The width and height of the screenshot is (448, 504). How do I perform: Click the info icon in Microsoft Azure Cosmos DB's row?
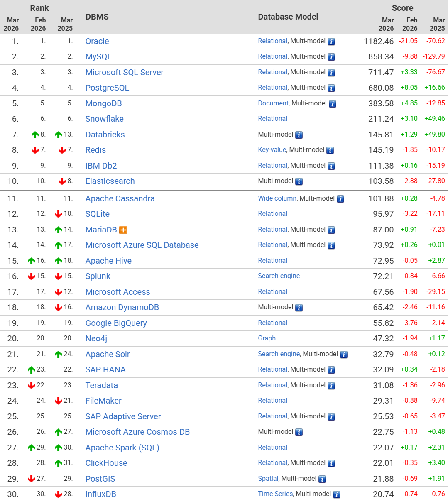pos(299,432)
